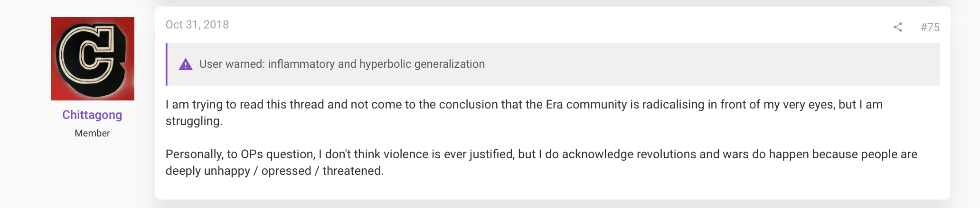The height and width of the screenshot is (208, 980).
Task: Open the #75 post permalink
Action: pos(930,27)
